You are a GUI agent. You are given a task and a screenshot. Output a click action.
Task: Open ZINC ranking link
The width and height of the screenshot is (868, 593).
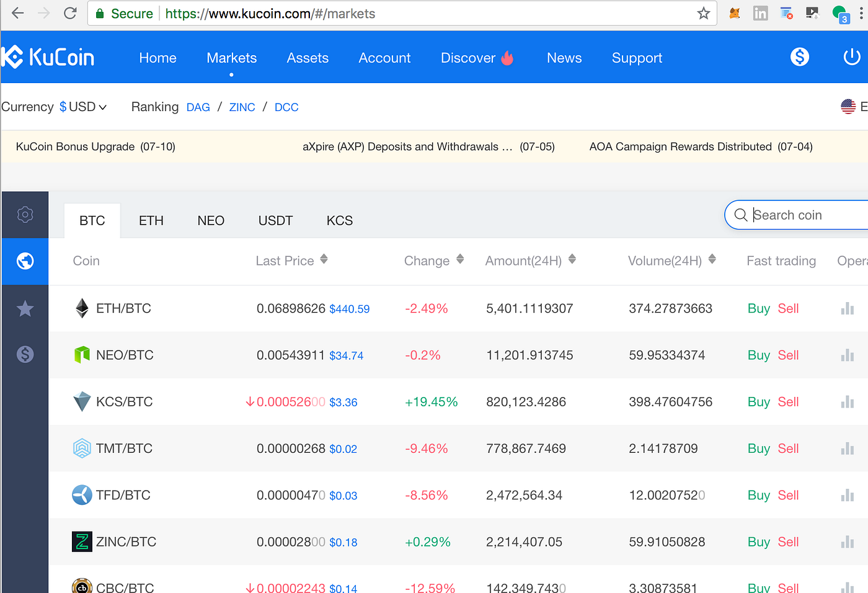tap(242, 107)
